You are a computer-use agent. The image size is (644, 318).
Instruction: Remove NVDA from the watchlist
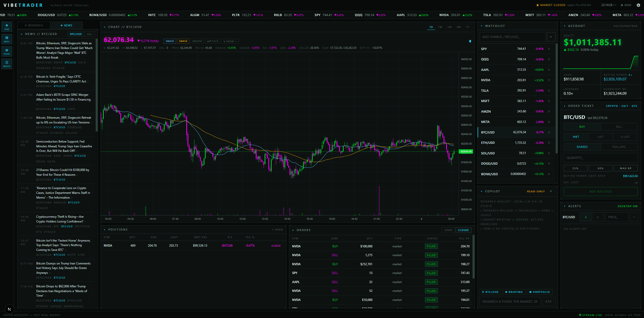coord(549,80)
